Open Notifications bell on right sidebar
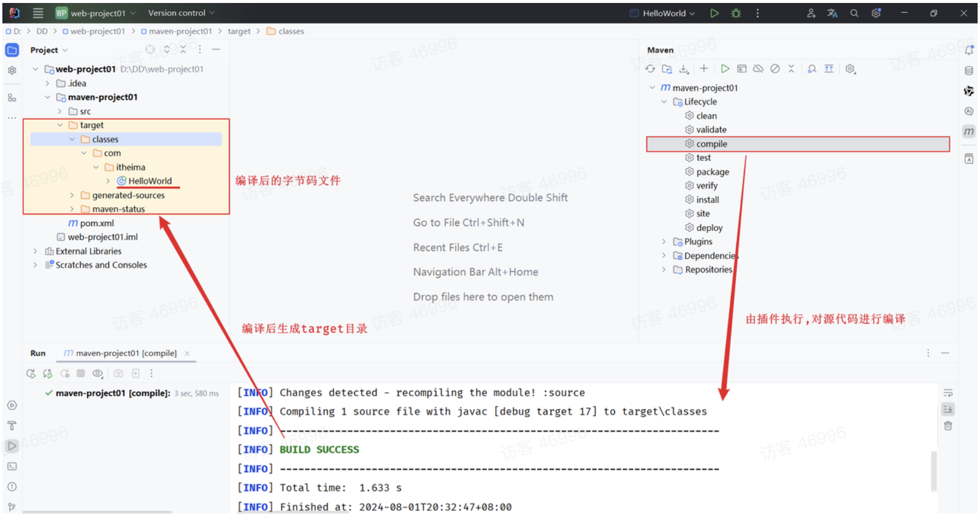The width and height of the screenshot is (980, 516). (x=969, y=50)
